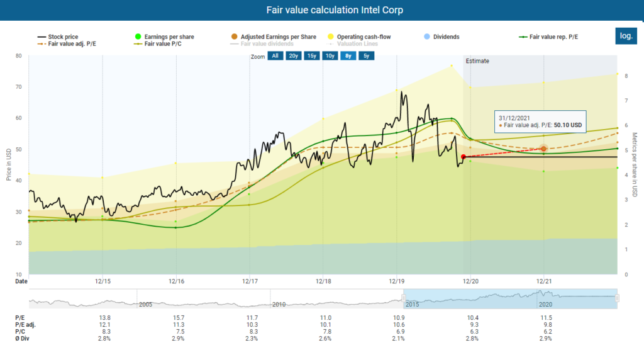644x345 pixels.
Task: Enable the Fair value dividends series
Action: tap(262, 43)
